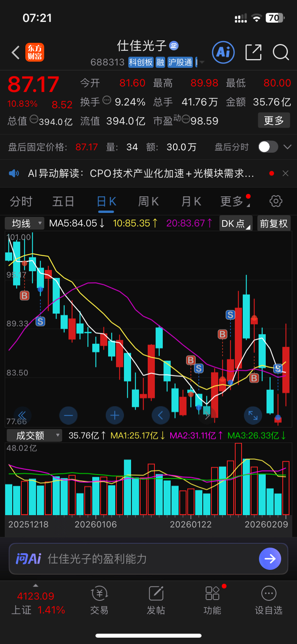Tap the 交易 yen icon

point(99,594)
